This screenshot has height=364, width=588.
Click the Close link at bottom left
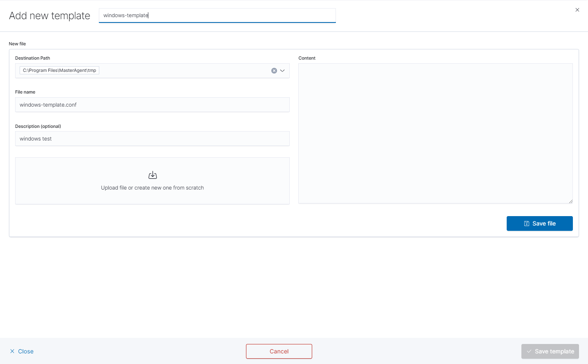coord(26,351)
